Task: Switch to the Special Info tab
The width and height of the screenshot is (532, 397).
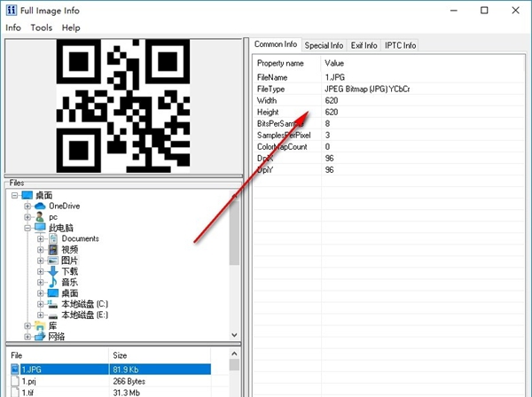Action: tap(324, 45)
